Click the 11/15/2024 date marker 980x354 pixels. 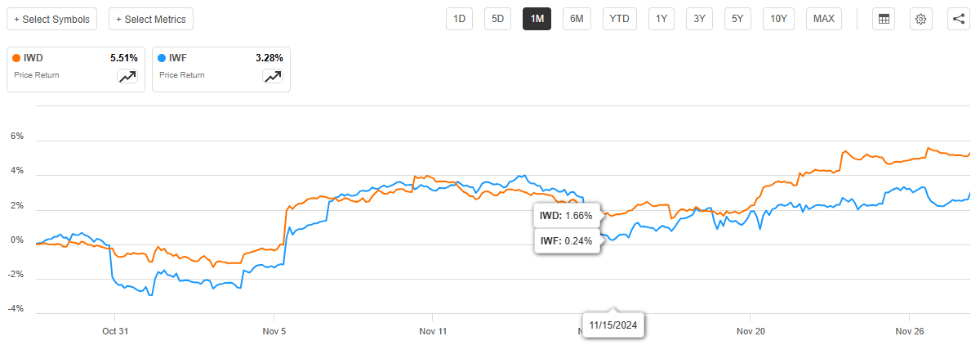click(x=613, y=325)
